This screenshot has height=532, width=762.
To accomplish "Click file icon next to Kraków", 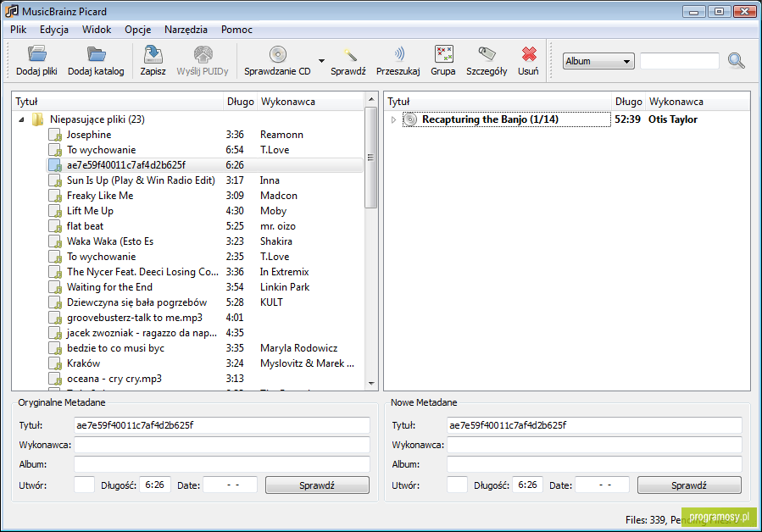I will [x=55, y=363].
